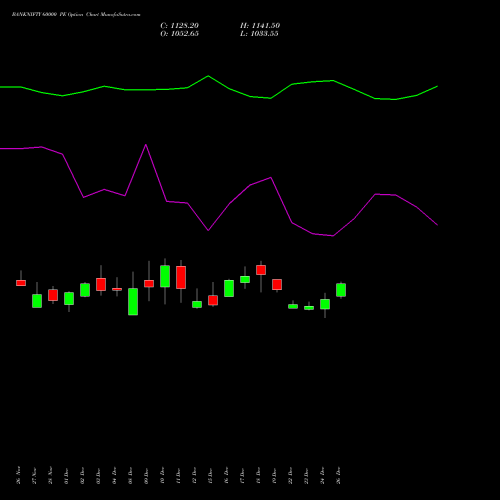This screenshot has height=500, width=500.
Task: Click the 12 Dec date label
Action: click(x=194, y=475)
